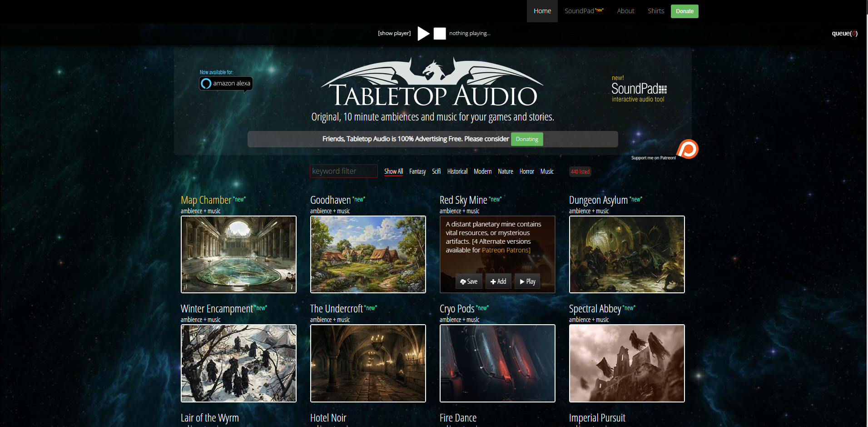Open the Spectral Abbey thumbnail
Image resolution: width=868 pixels, height=427 pixels.
627,363
